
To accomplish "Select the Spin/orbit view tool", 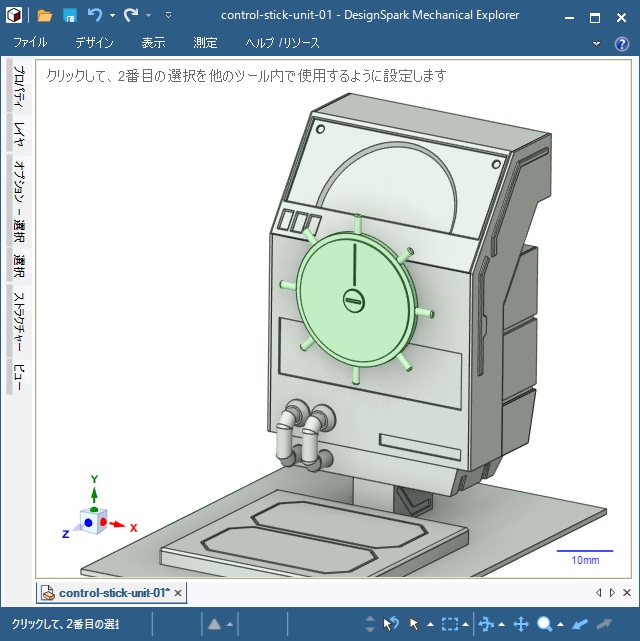I will coord(486,624).
